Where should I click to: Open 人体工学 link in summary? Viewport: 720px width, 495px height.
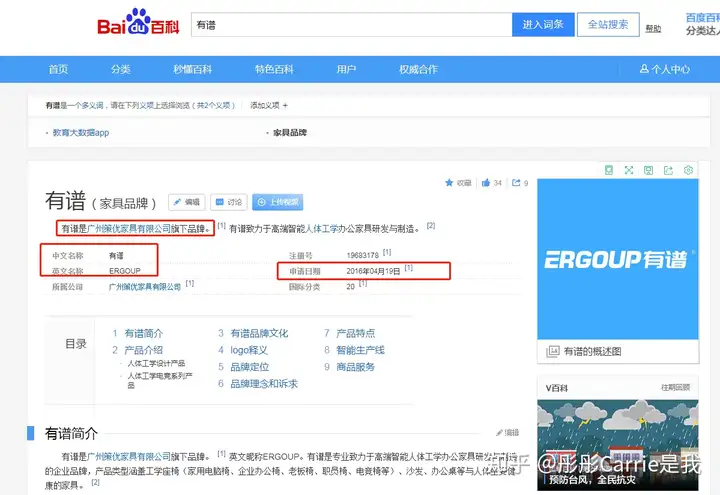321,228
